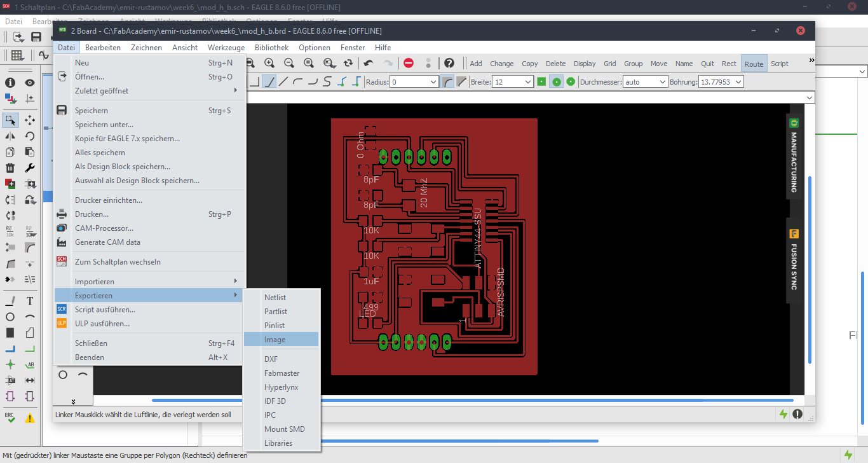Click the red Stop command icon
The height and width of the screenshot is (463, 868).
coord(409,63)
